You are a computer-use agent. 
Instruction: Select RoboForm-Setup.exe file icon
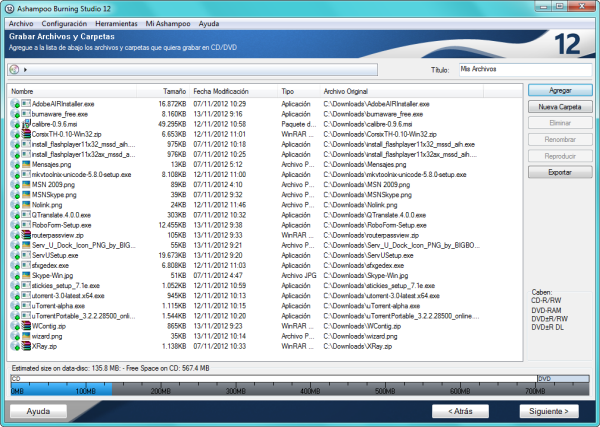pos(26,225)
